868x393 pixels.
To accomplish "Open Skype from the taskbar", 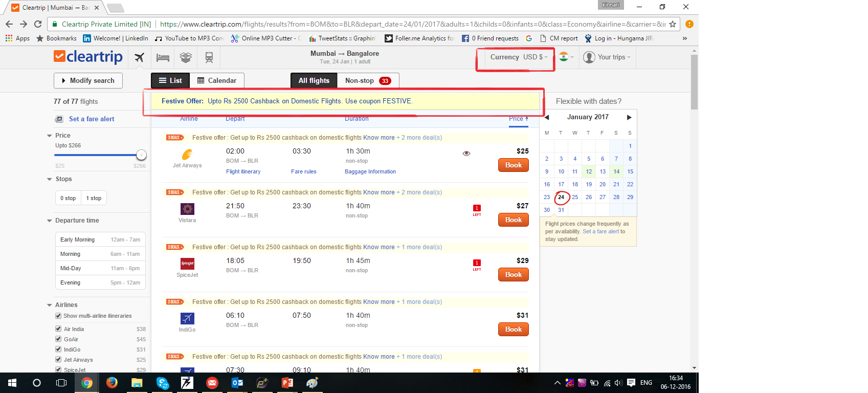I will pos(162,382).
